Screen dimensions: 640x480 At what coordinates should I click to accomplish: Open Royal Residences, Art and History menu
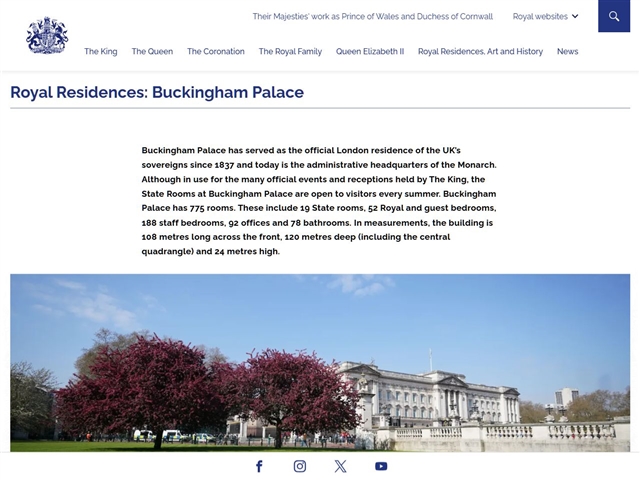(x=480, y=51)
